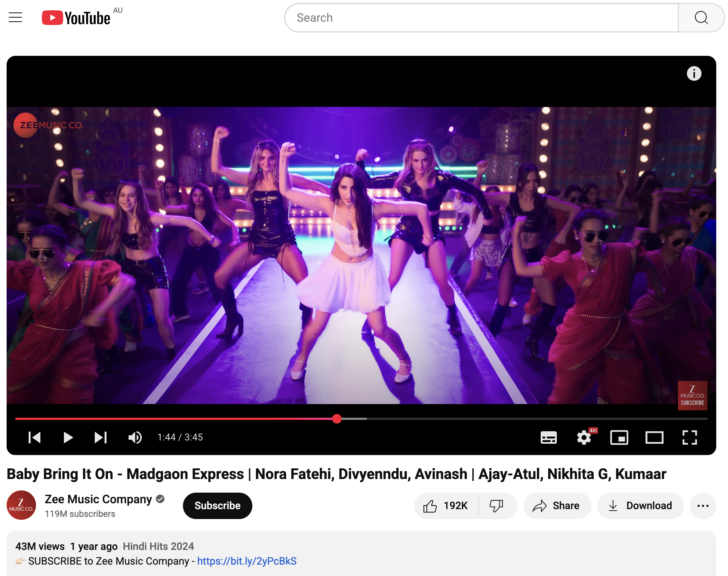Enter full screen mode

(x=689, y=437)
